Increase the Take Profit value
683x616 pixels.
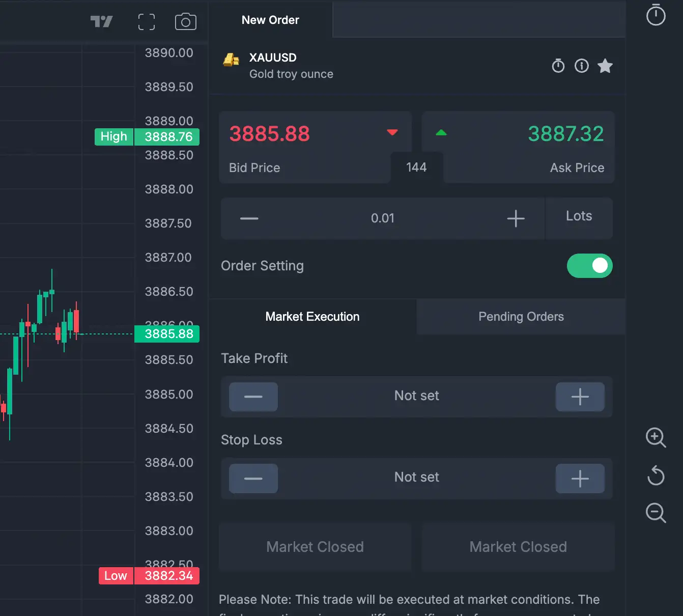(580, 397)
